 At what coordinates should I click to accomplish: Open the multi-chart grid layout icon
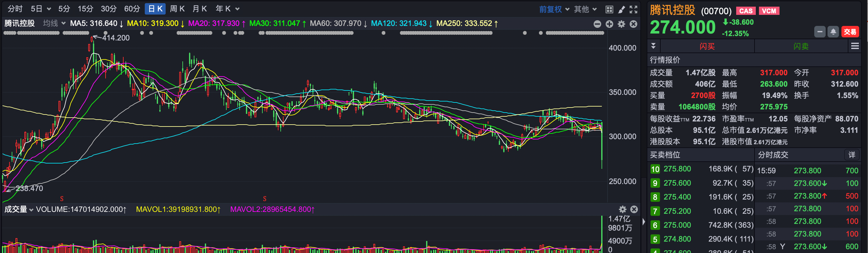[609, 9]
